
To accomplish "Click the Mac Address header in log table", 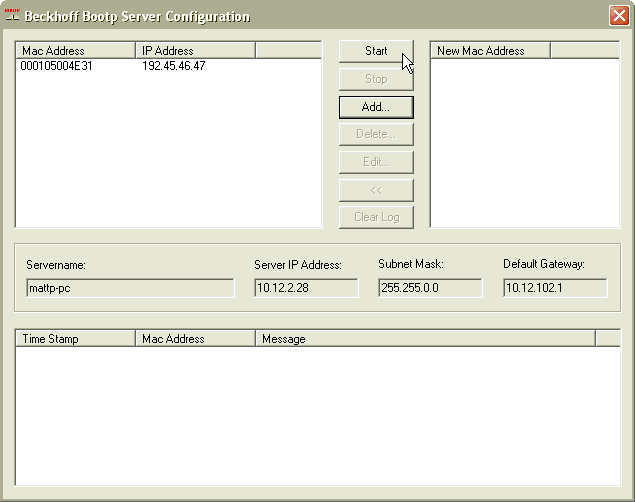I will coord(195,338).
